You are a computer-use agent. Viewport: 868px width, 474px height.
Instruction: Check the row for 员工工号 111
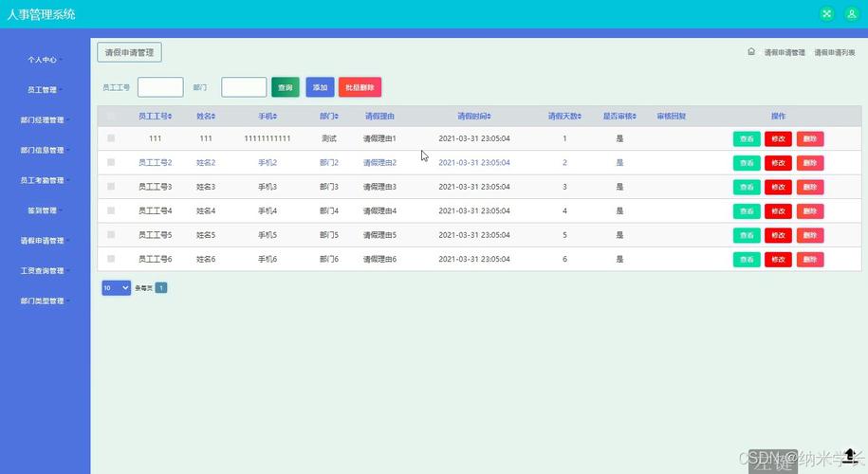coord(111,138)
